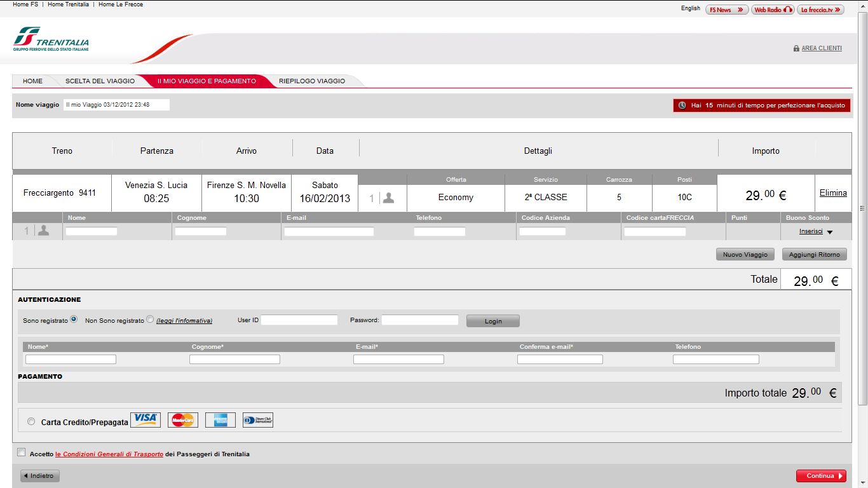This screenshot has width=868, height=488.
Task: Remove the trip via the Elimina link
Action: tap(833, 193)
